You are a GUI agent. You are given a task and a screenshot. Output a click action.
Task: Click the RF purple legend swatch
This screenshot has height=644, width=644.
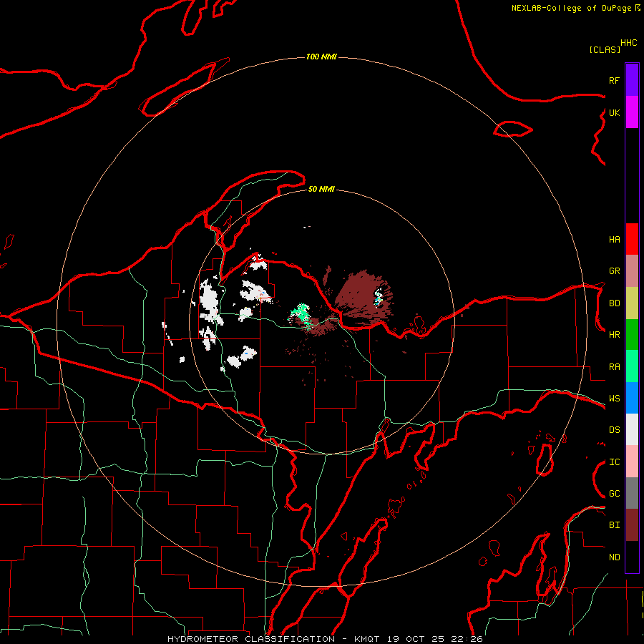632,80
